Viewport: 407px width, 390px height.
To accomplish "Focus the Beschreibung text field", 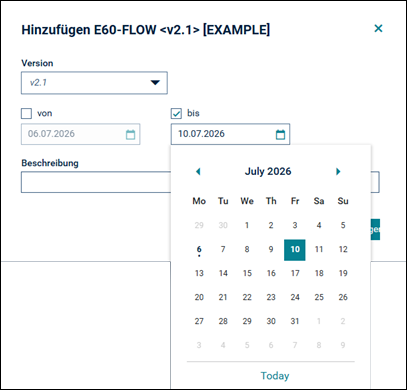I will pyautogui.click(x=96, y=182).
